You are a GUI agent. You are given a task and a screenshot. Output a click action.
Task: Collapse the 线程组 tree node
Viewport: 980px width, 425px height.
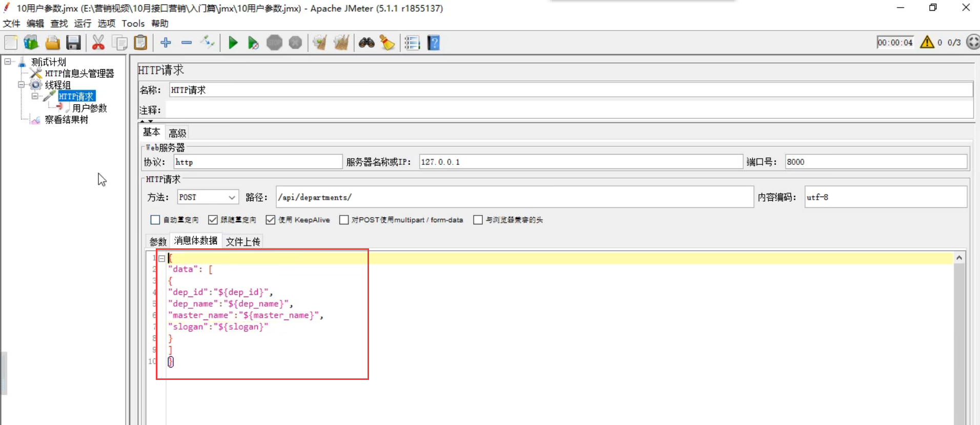pos(21,84)
